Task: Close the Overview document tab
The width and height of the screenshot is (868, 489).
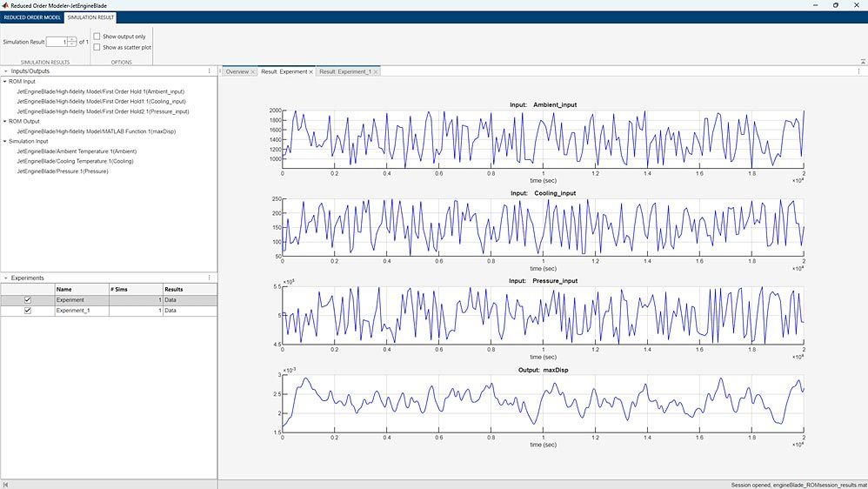Action: coord(253,71)
